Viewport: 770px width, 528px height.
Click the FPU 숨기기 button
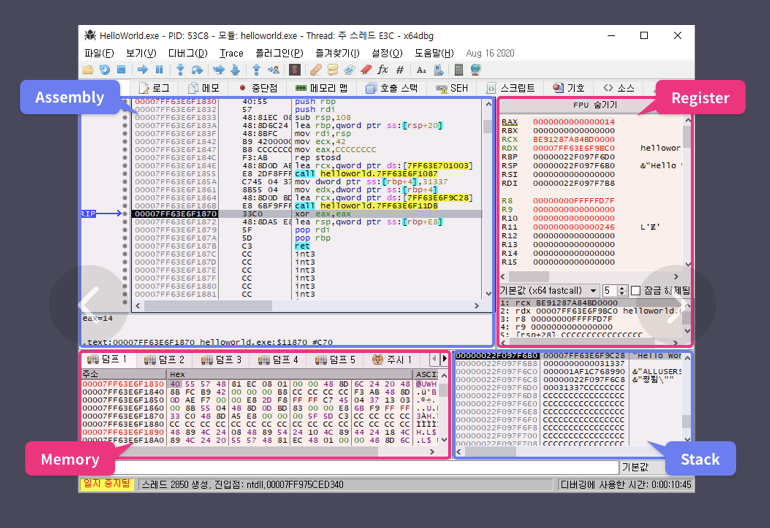click(595, 105)
